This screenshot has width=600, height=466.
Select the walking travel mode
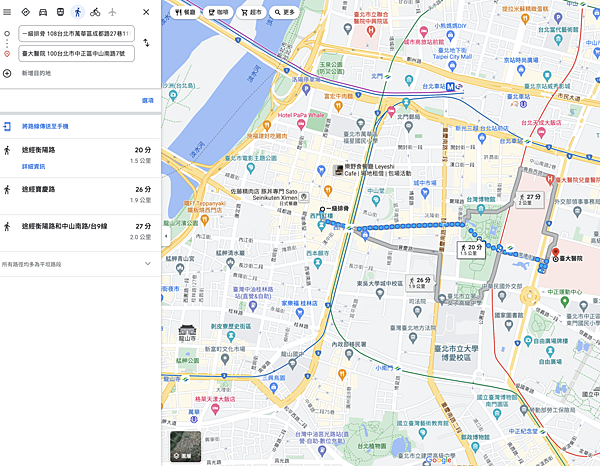point(78,12)
